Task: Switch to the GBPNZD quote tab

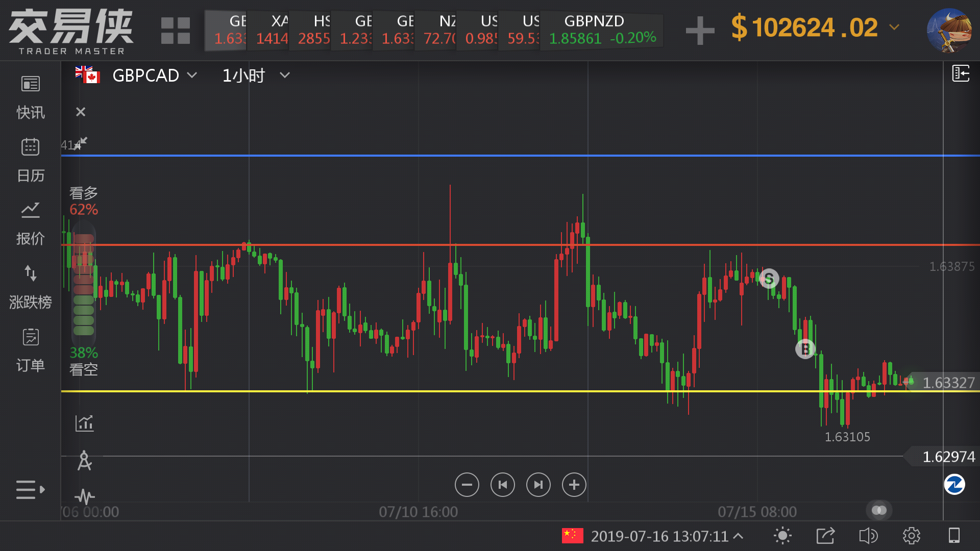Action: (x=601, y=30)
